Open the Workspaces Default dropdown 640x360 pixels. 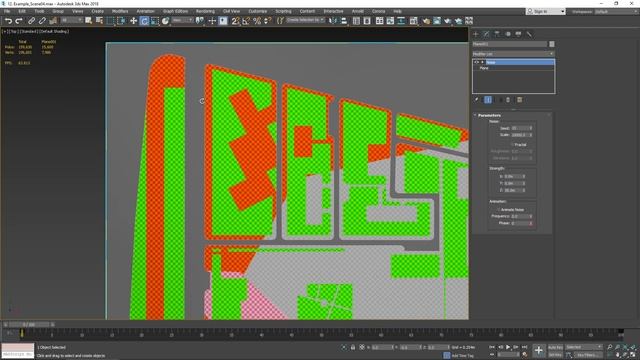click(x=616, y=11)
